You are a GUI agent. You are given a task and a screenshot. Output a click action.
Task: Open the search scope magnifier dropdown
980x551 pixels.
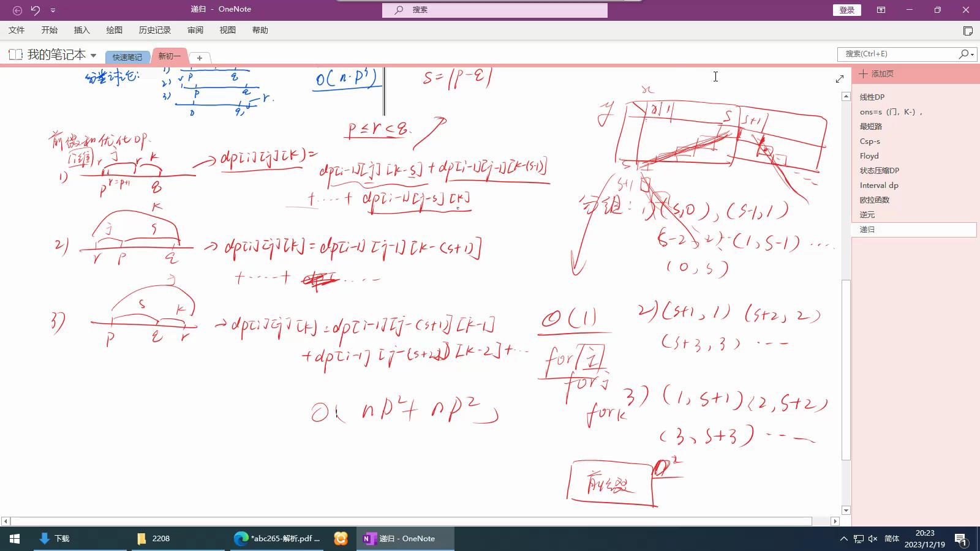click(967, 54)
